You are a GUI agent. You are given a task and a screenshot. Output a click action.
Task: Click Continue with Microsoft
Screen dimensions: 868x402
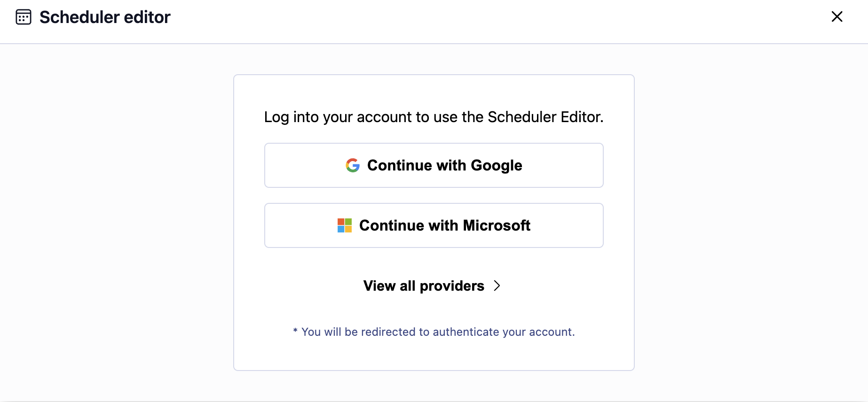tap(434, 225)
